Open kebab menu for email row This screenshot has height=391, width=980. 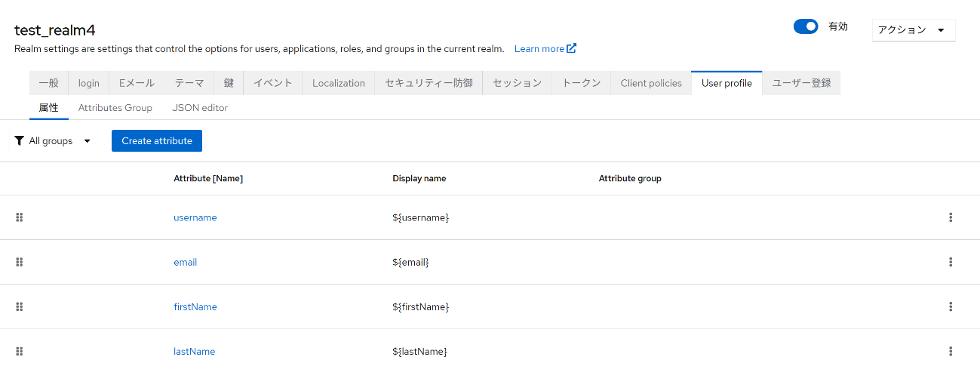[x=951, y=262]
